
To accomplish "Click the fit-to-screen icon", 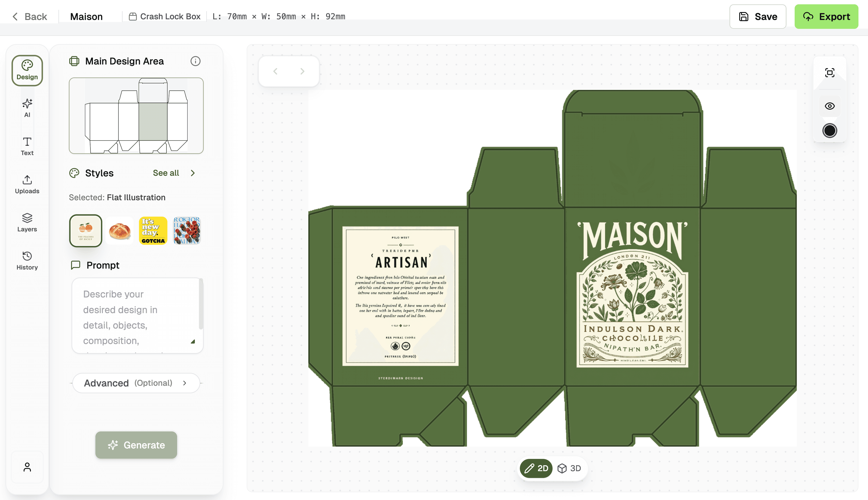I will tap(830, 72).
